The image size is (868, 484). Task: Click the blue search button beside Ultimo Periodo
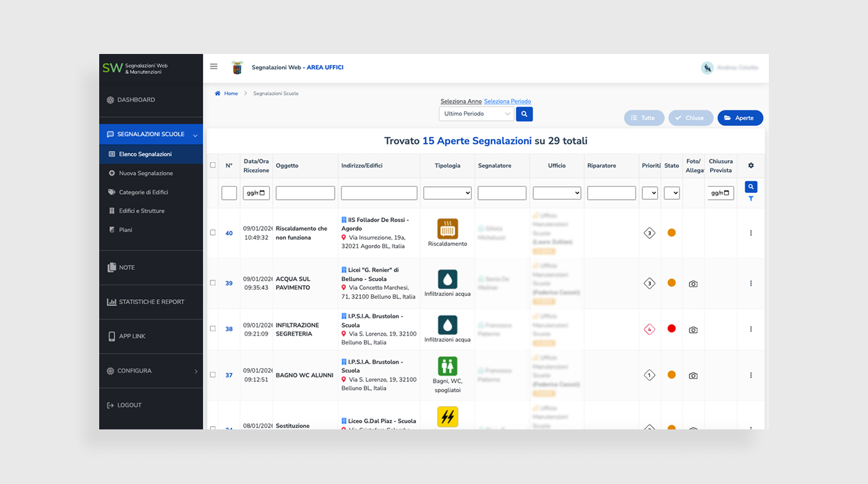[x=524, y=114]
